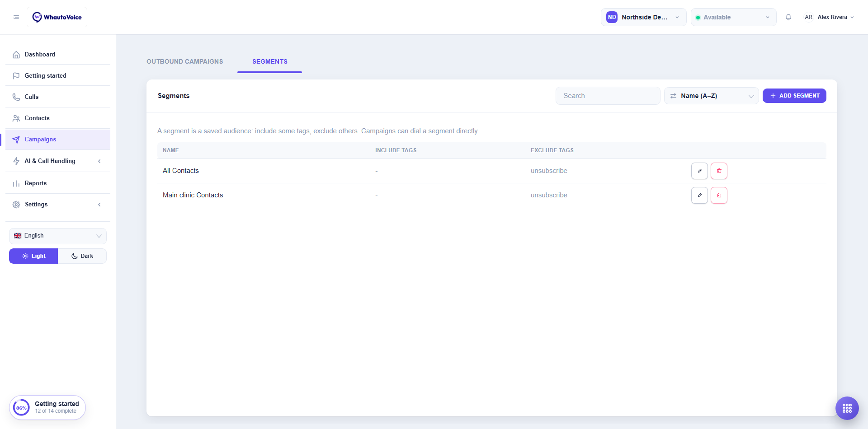Open the floating apps grid button
The height and width of the screenshot is (429, 868).
(x=847, y=408)
